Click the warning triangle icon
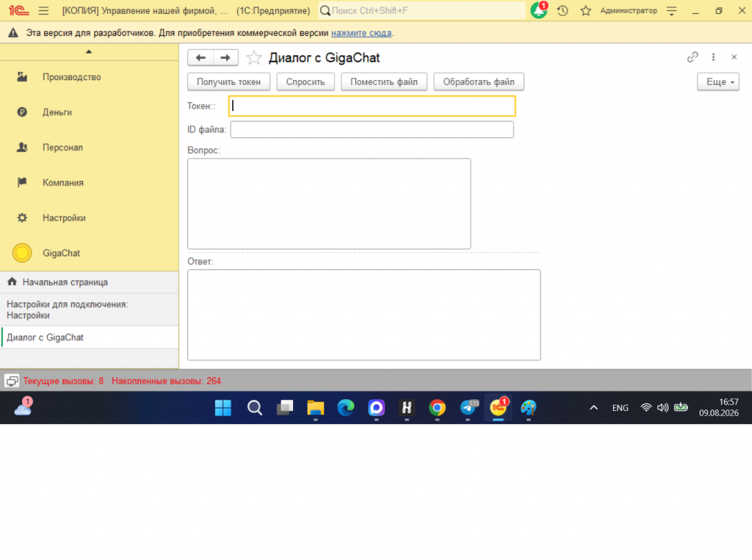Screen dimensions: 752x560 [x=13, y=32]
